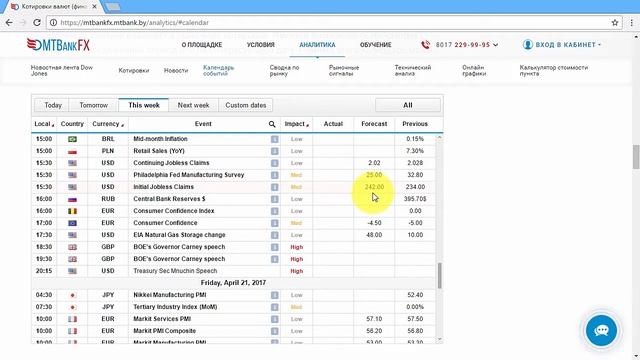
Task: Switch to the Today tab
Action: pyautogui.click(x=53, y=105)
